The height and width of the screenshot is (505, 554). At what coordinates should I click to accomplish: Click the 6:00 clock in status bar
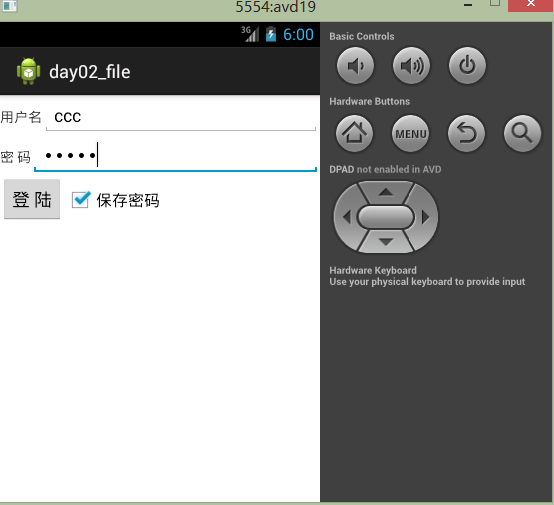point(298,35)
